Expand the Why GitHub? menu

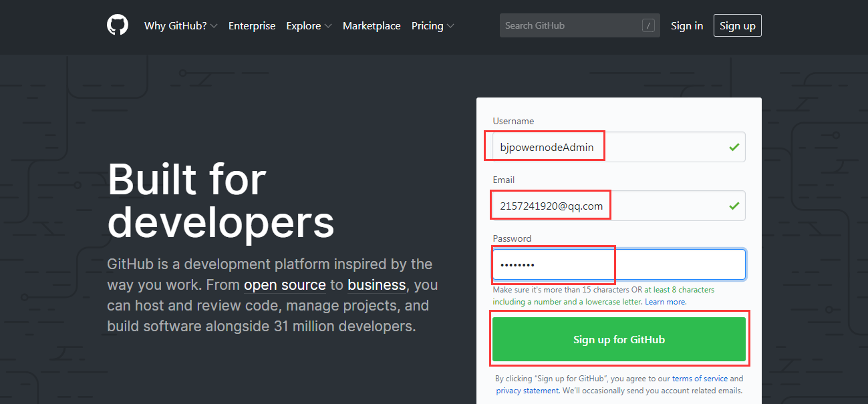click(x=180, y=26)
